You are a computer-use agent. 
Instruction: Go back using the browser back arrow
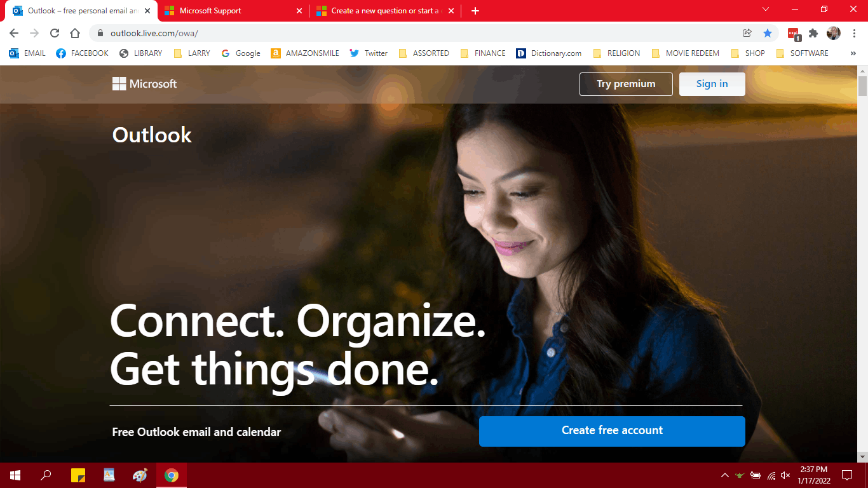(14, 33)
